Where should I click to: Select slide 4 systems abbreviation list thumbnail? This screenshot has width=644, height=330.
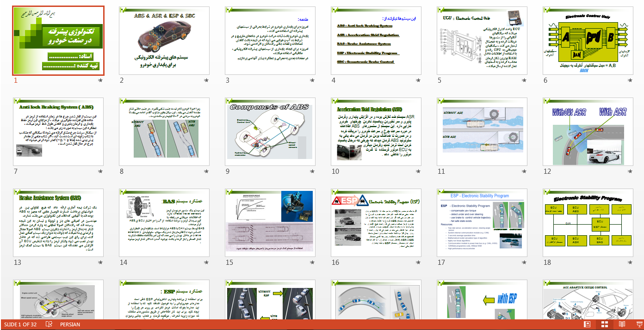376,41
